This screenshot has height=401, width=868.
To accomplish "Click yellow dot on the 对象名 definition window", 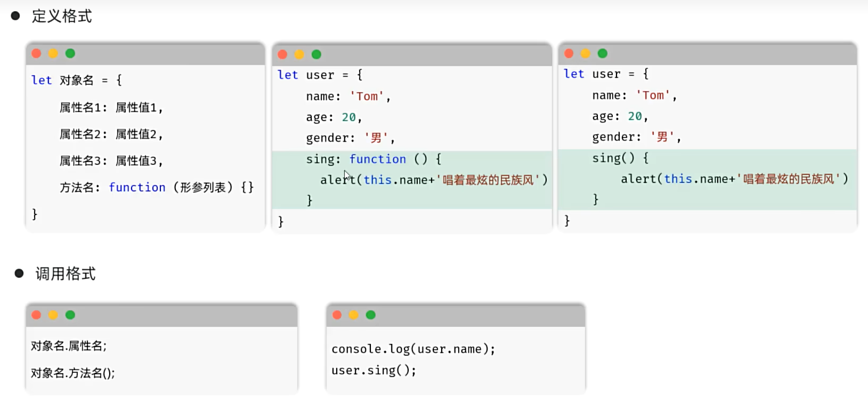I will coord(53,53).
